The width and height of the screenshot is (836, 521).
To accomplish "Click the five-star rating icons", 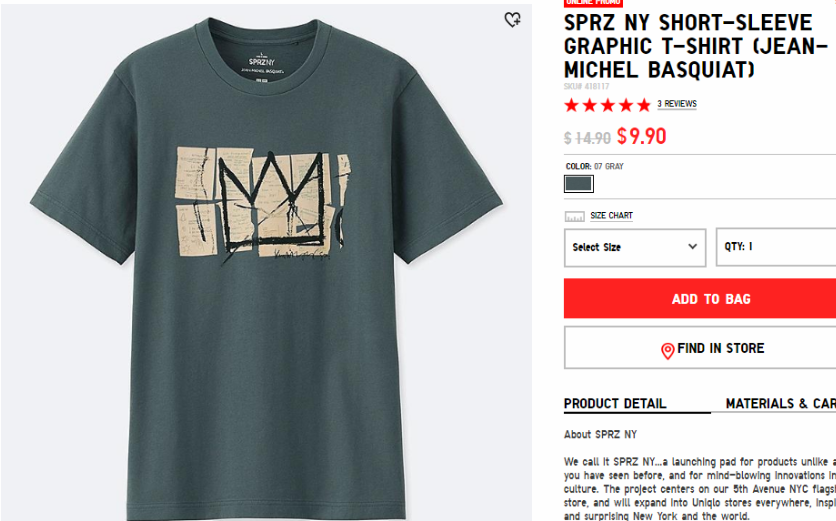I will 607,105.
